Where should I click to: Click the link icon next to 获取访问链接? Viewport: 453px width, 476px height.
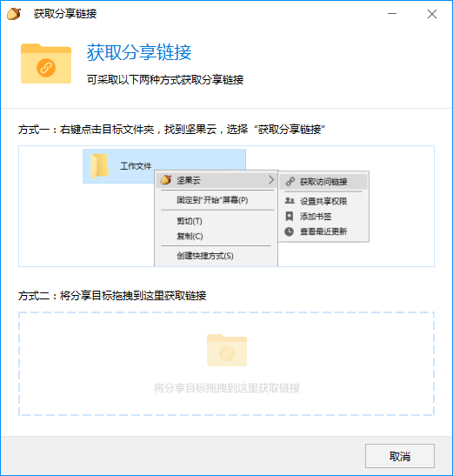coord(290,182)
